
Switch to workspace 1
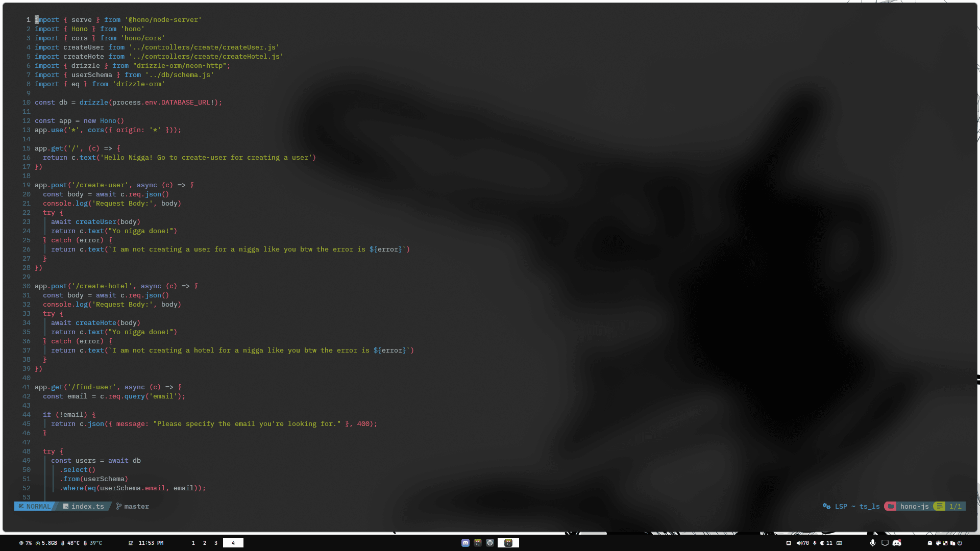coord(193,543)
